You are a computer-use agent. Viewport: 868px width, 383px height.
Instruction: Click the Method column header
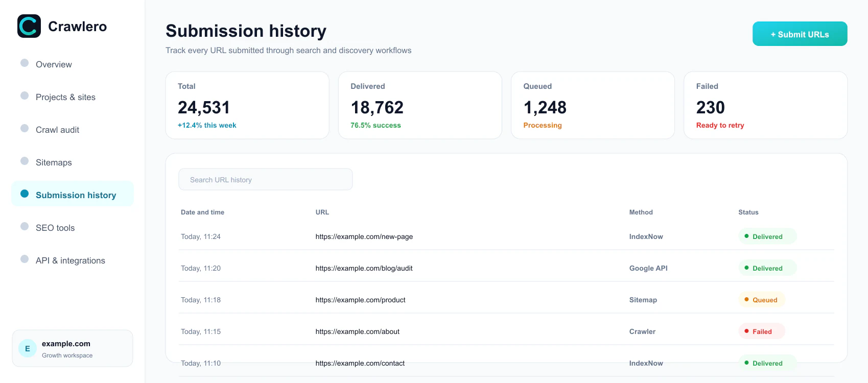(641, 212)
